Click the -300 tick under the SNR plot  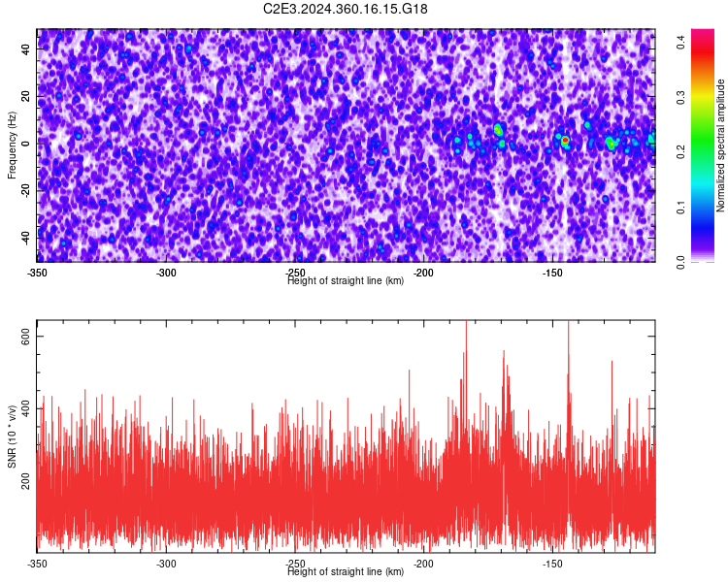click(x=166, y=564)
